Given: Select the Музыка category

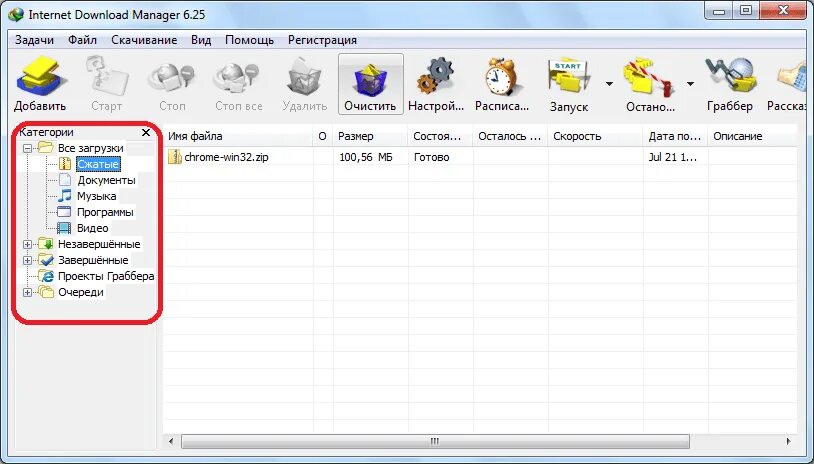Looking at the screenshot, I should tap(97, 196).
